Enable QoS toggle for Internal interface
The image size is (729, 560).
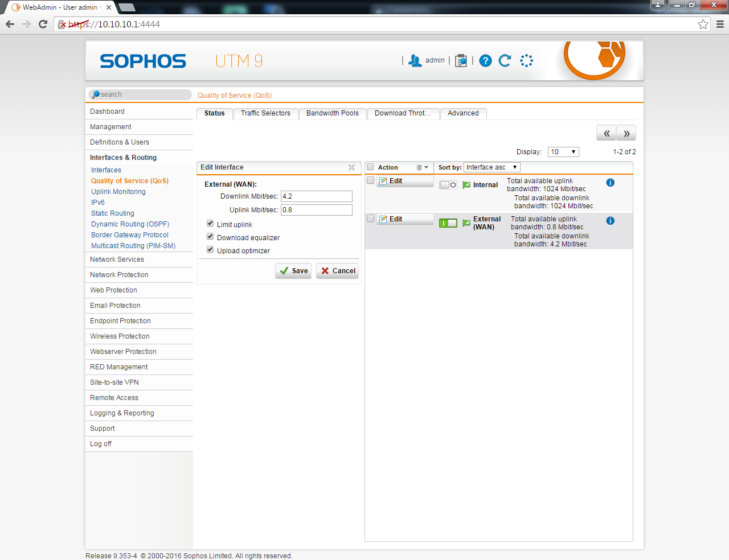tap(448, 185)
